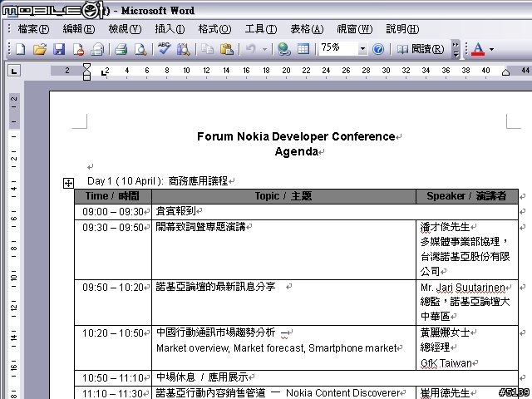Open a file with the Open folder icon
Image resolution: width=532 pixels, height=399 pixels.
[x=40, y=49]
